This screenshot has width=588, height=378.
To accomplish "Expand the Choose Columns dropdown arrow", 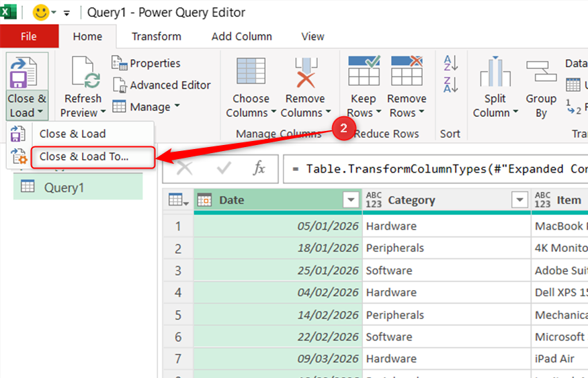I will click(274, 111).
